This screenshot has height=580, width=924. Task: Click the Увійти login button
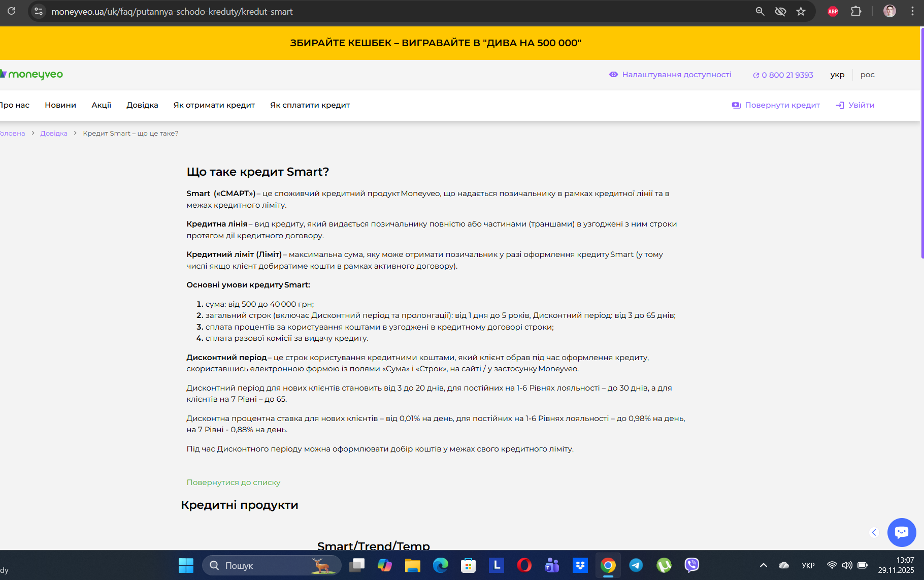coord(855,105)
